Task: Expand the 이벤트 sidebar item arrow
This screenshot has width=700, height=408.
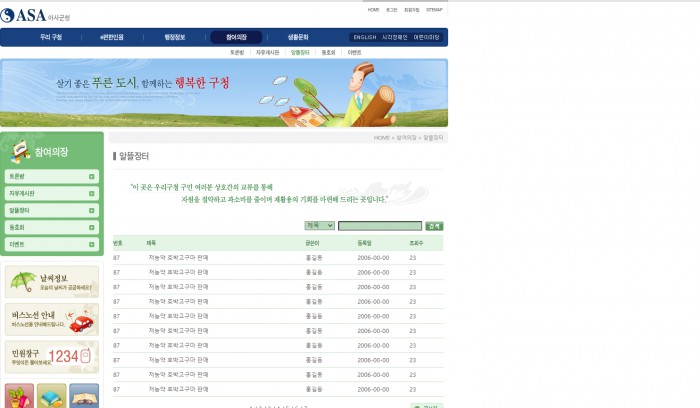Action: pyautogui.click(x=91, y=244)
